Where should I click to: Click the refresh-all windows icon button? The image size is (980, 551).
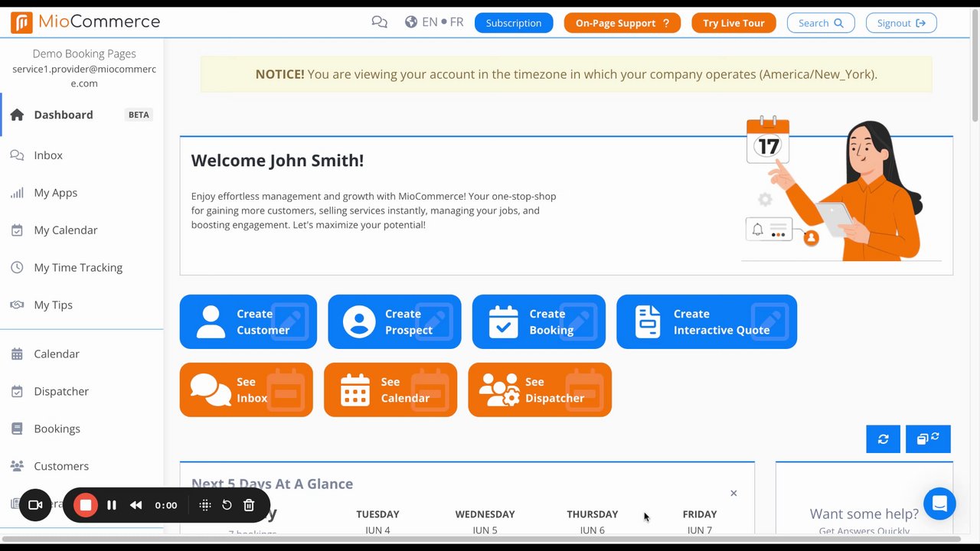(x=928, y=439)
